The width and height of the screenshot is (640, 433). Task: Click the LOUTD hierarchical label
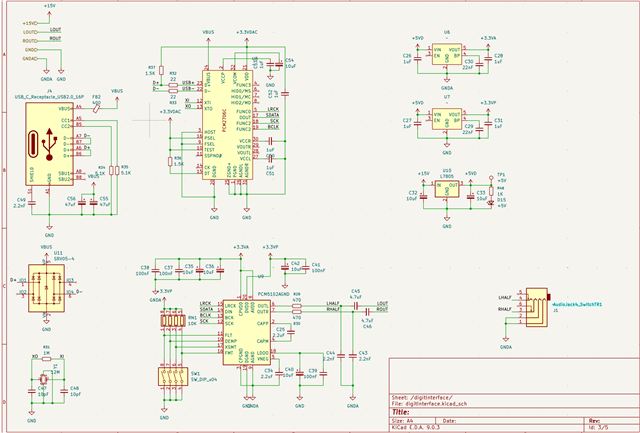tap(30, 32)
